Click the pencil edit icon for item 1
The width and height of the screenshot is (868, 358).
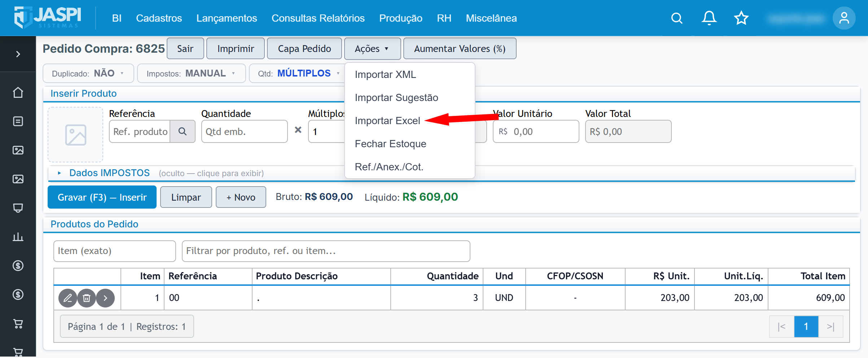[68, 298]
